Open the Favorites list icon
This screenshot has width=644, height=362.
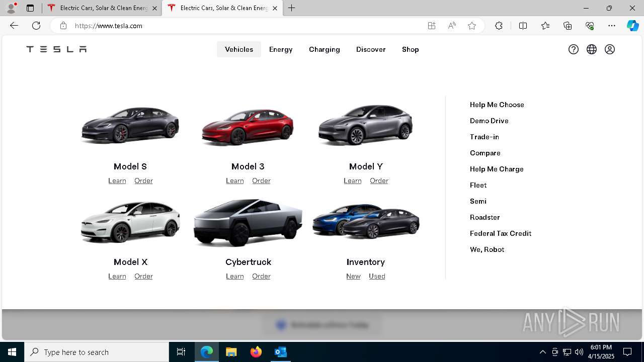click(x=545, y=26)
